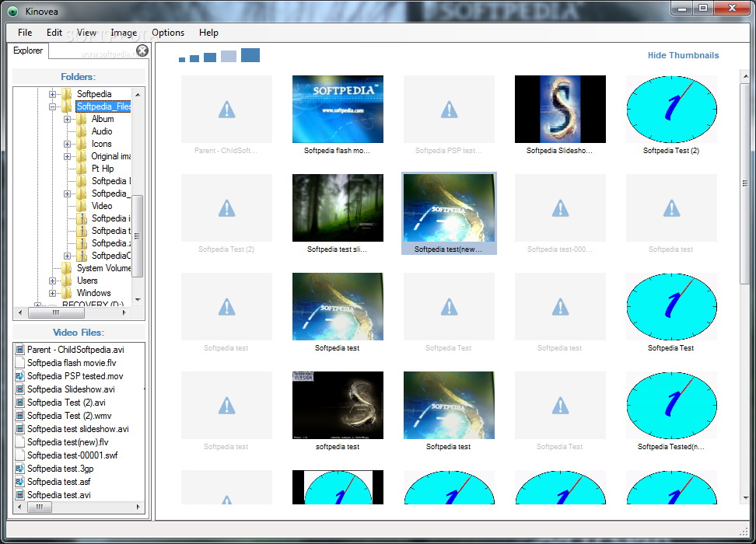This screenshot has width=756, height=544.
Task: Click the video files list scroll right arrow
Action: click(x=138, y=507)
